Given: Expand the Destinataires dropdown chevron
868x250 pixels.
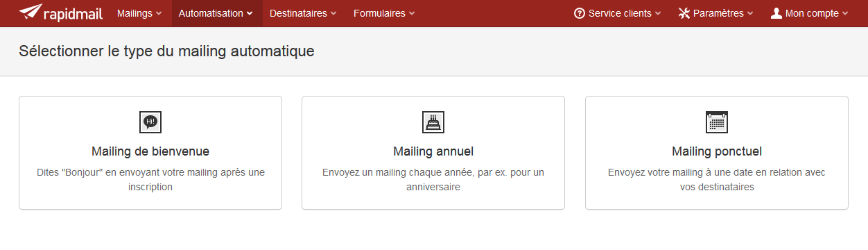Looking at the screenshot, I should coord(333,13).
